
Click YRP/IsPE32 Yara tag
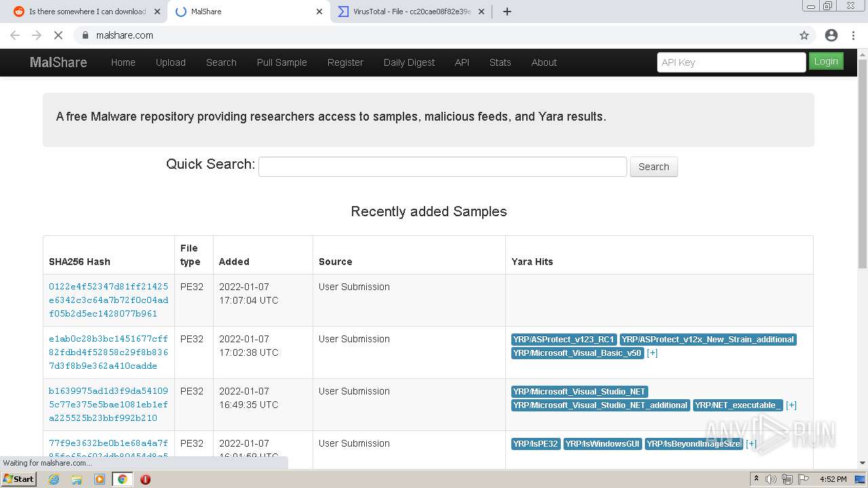[536, 444]
